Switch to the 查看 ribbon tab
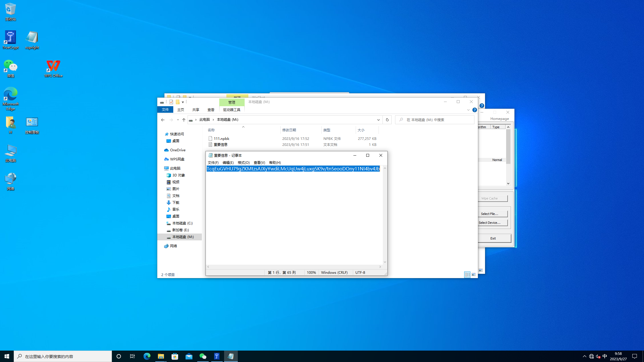The image size is (644, 362). click(x=211, y=110)
